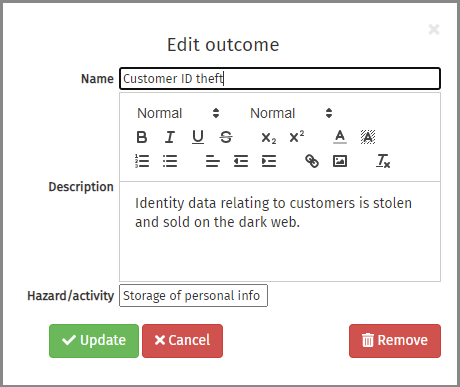
Task: Insert a bulleted list
Action: point(170,161)
